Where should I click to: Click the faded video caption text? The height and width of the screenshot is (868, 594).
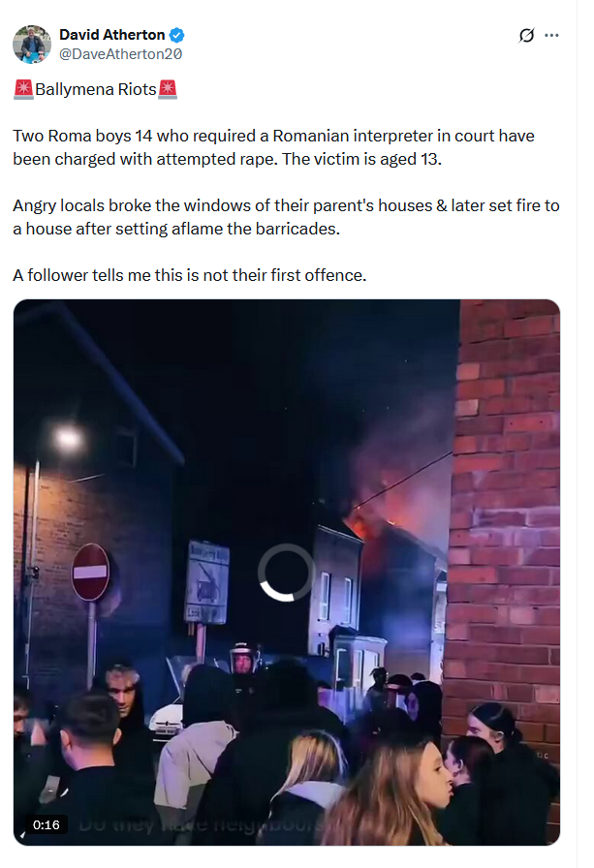tap(200, 824)
